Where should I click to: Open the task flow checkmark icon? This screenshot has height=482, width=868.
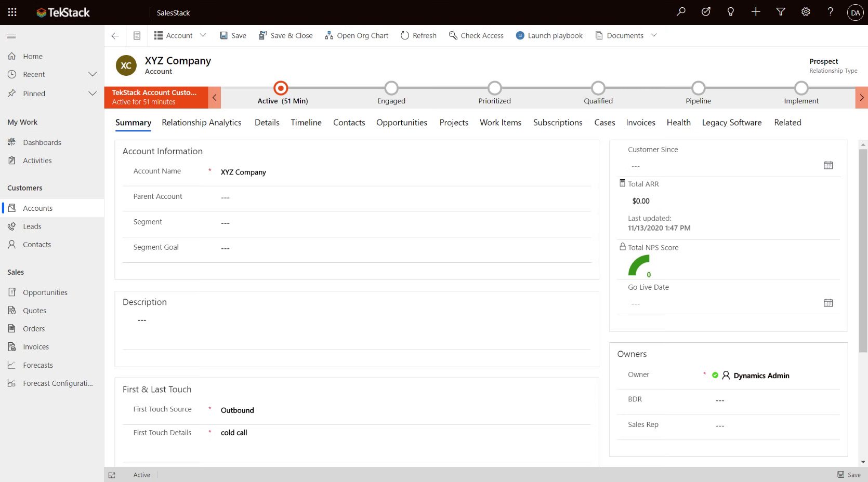coord(706,12)
